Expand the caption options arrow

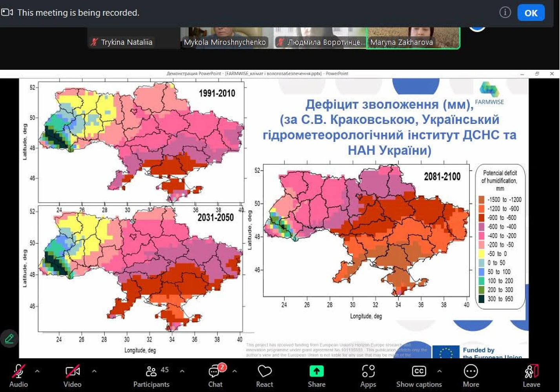tap(439, 371)
